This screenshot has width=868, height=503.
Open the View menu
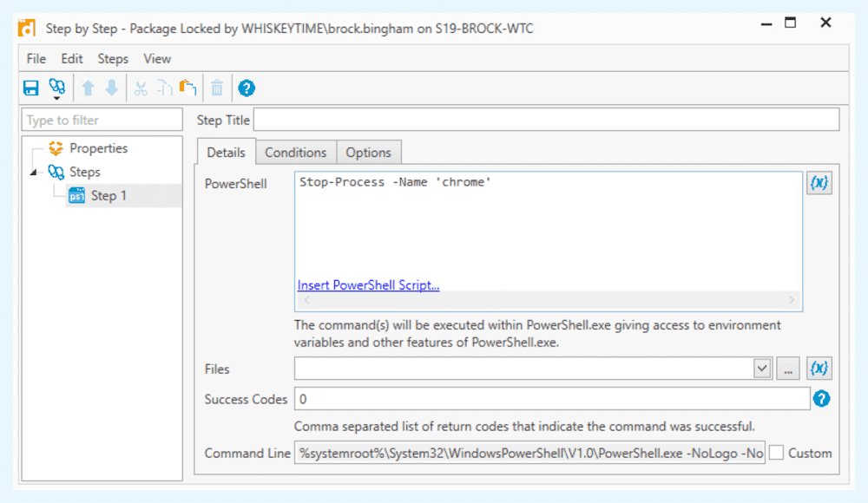click(157, 59)
